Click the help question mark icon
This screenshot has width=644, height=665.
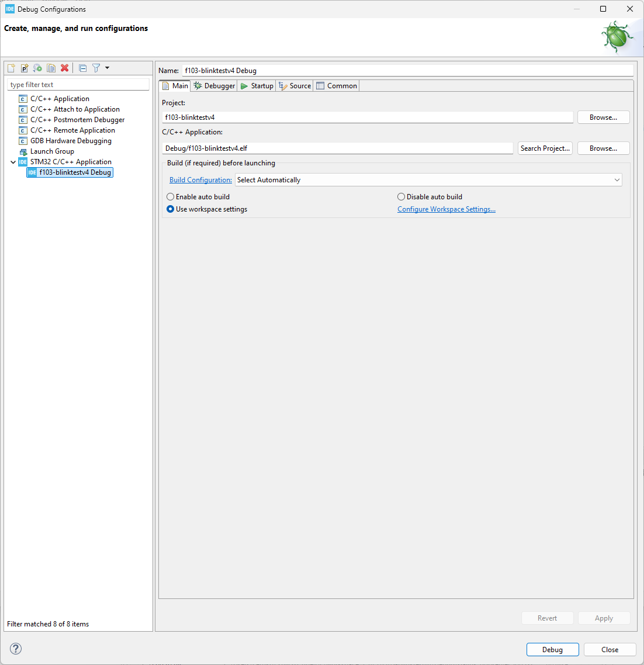15,649
